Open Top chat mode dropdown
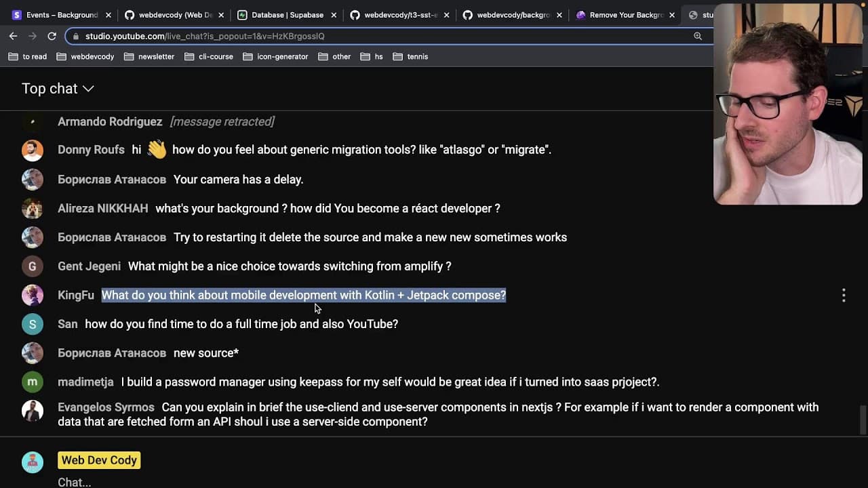The height and width of the screenshot is (488, 868). tap(58, 89)
